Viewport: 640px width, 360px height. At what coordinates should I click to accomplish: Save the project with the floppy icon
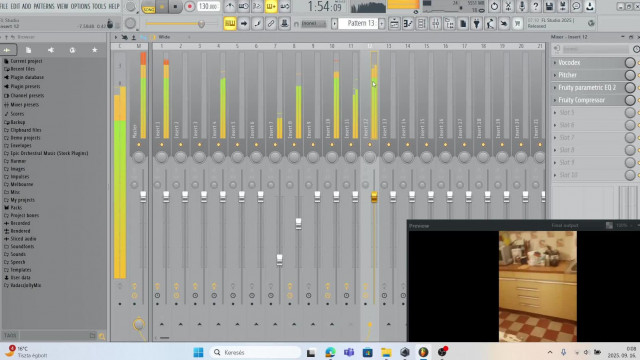(x=549, y=6)
